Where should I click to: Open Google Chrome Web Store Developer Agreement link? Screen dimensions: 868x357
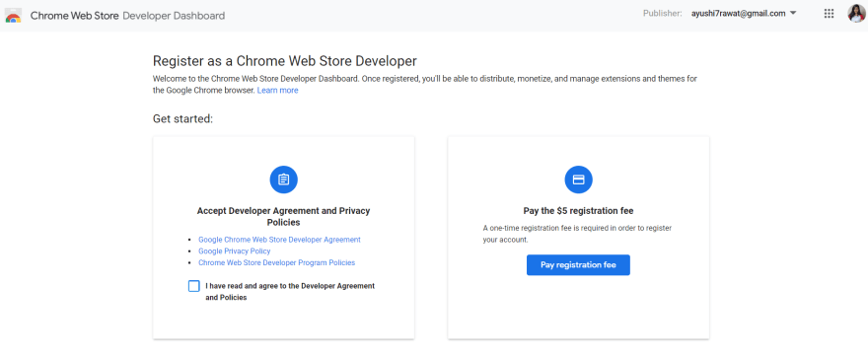279,240
